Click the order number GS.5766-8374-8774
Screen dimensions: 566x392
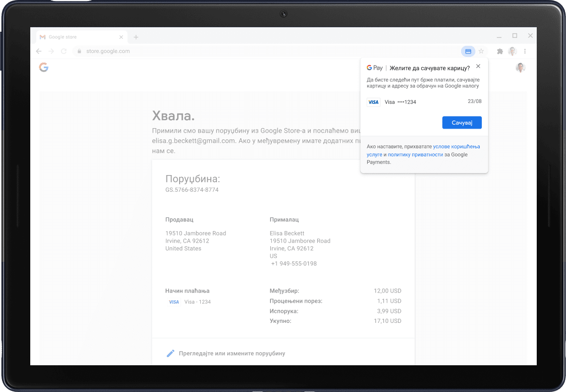pos(192,190)
